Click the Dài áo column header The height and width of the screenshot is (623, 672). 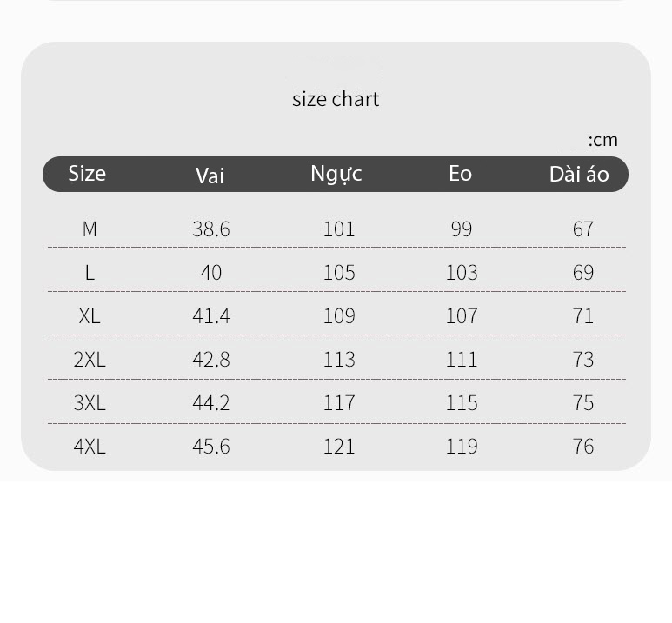tap(580, 174)
